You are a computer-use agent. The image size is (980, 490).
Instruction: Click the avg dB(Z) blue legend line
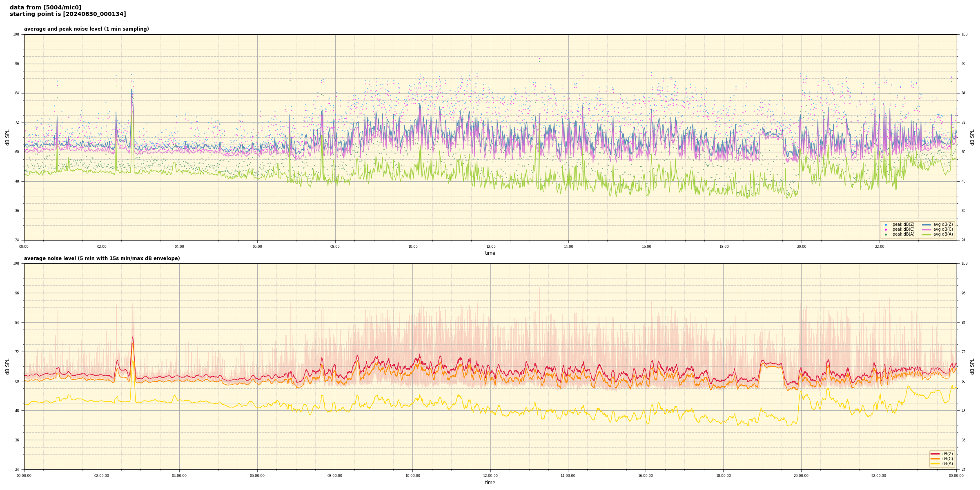point(927,225)
